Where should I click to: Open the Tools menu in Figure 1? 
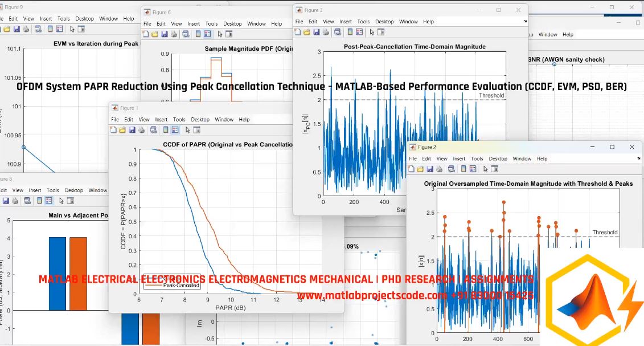pyautogui.click(x=180, y=119)
